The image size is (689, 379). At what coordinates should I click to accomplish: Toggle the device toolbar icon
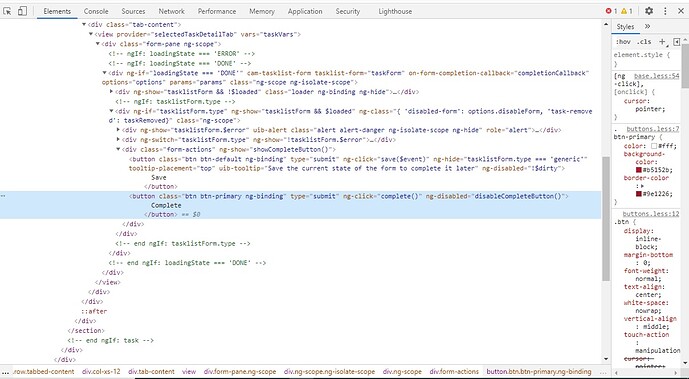[x=22, y=11]
